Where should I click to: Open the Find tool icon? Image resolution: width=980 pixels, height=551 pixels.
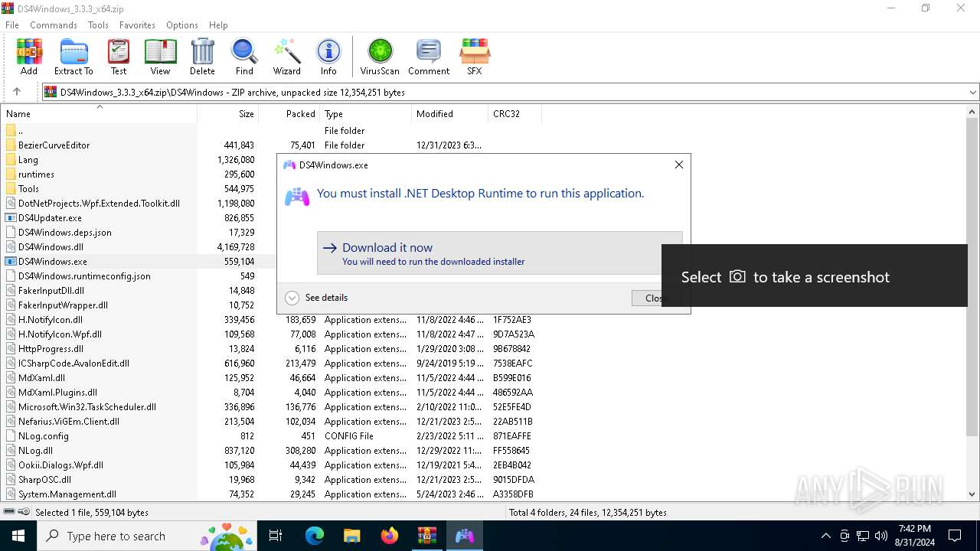click(x=244, y=57)
